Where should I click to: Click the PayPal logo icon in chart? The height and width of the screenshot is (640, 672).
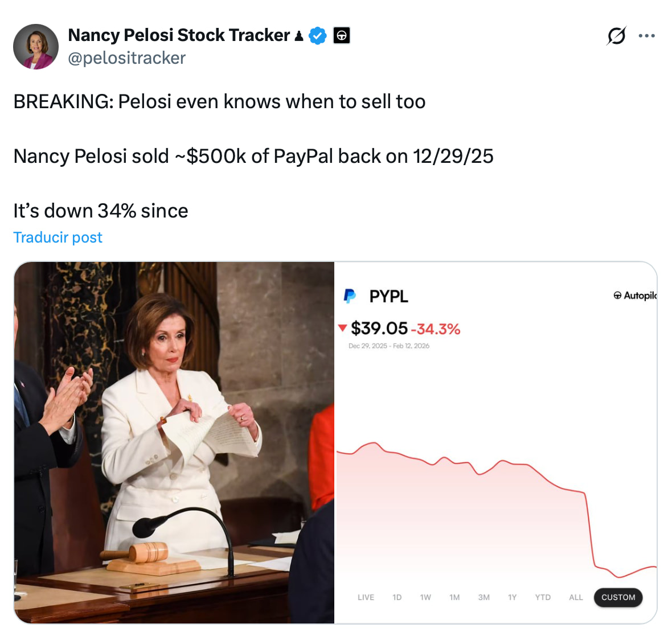350,296
